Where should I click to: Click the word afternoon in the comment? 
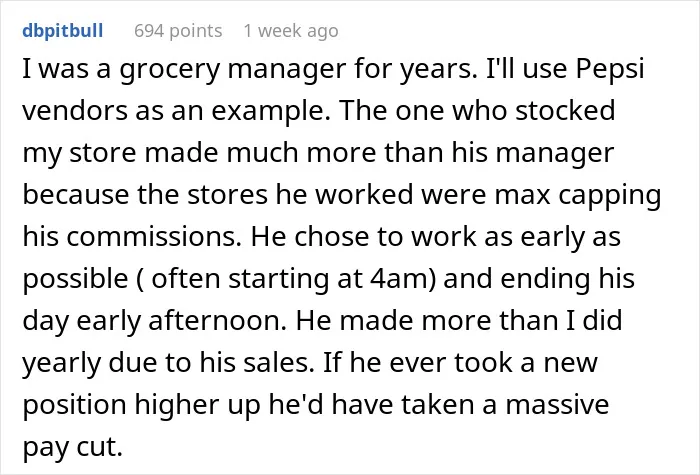[217, 320]
